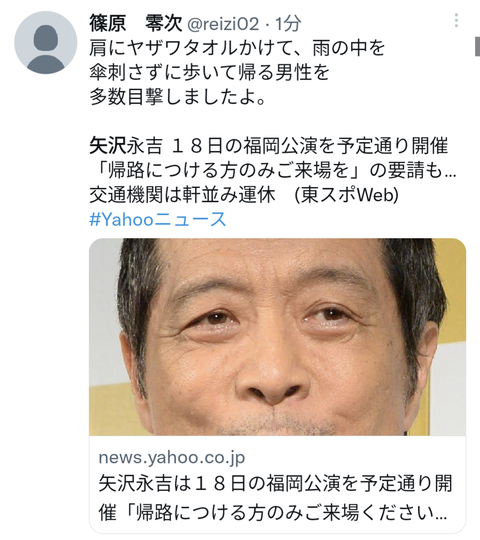
Task: Open card description 帰路につける方のみご来場ください
Action: point(273,513)
